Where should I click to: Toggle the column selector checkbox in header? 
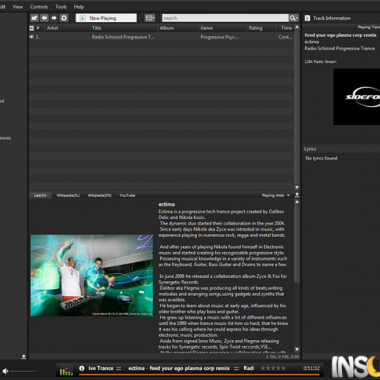coord(32,28)
